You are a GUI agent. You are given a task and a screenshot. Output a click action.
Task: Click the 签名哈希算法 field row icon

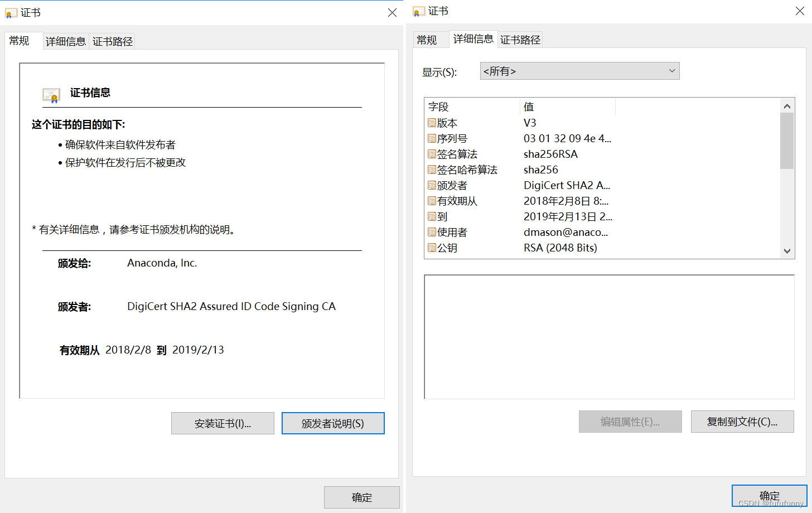pyautogui.click(x=432, y=170)
